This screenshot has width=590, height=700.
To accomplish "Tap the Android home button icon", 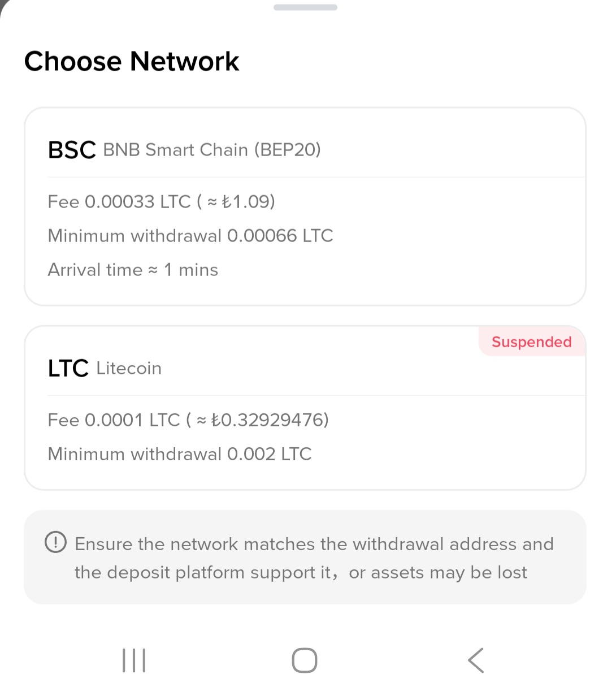I will (x=305, y=660).
